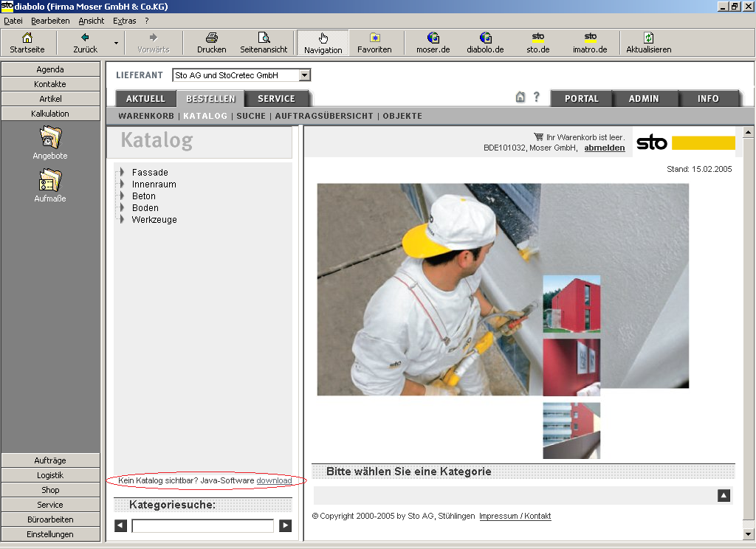Viewport: 756px width, 549px height.
Task: Open the Shop sidebar section
Action: (50, 490)
